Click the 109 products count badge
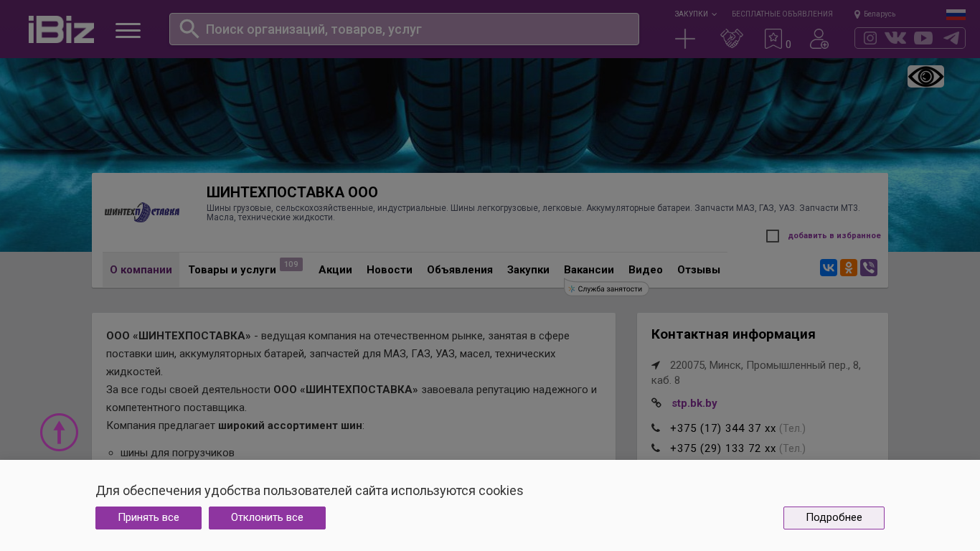Image resolution: width=980 pixels, height=551 pixels. click(291, 265)
